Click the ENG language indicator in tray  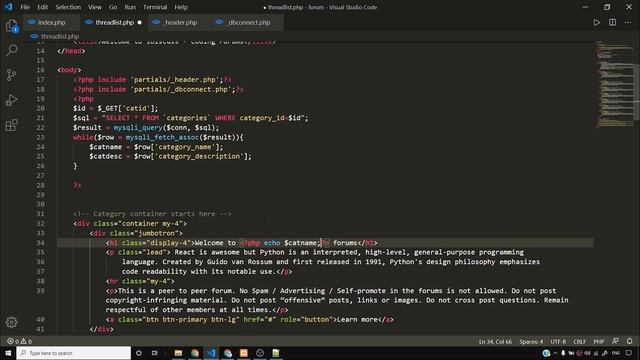coord(616,353)
